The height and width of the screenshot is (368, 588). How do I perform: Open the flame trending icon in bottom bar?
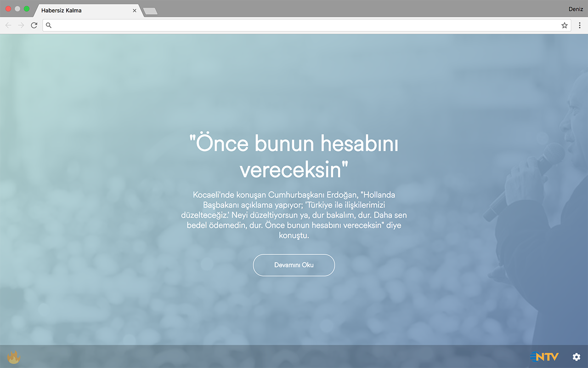click(14, 357)
